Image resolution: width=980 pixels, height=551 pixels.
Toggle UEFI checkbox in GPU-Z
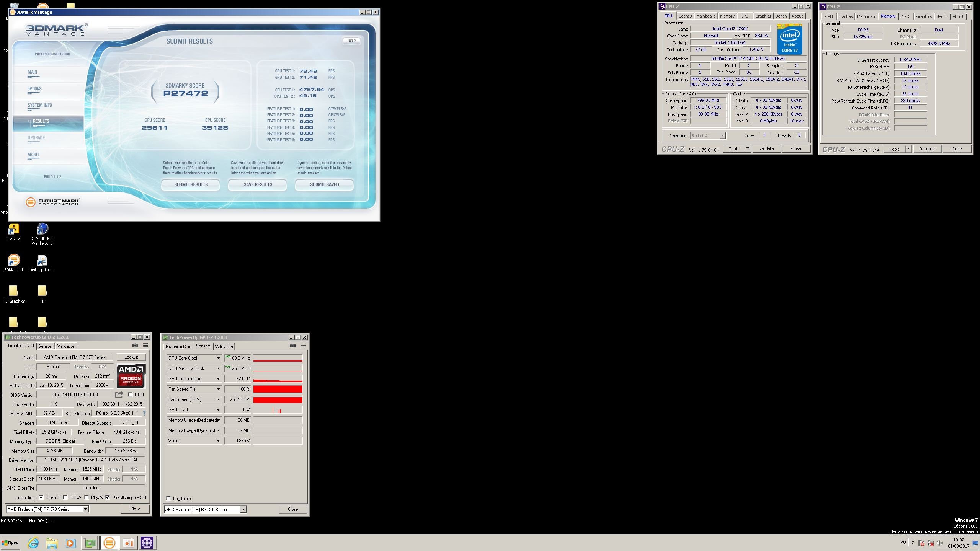[130, 395]
